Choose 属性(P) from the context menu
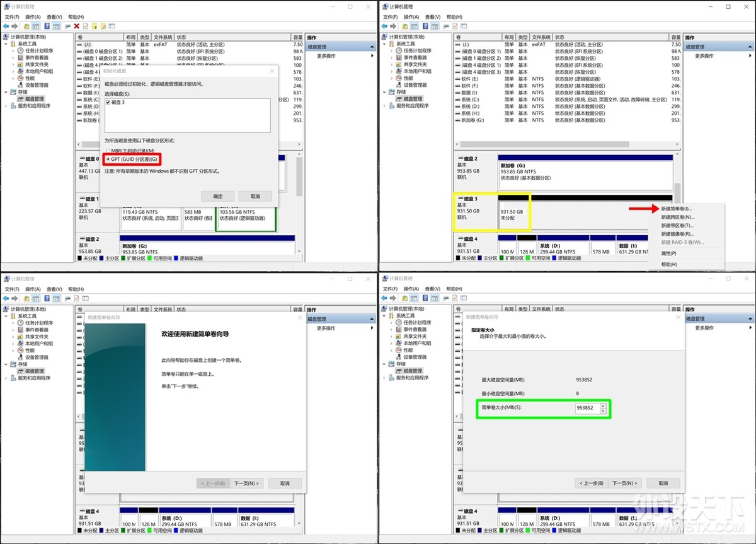 pos(687,253)
